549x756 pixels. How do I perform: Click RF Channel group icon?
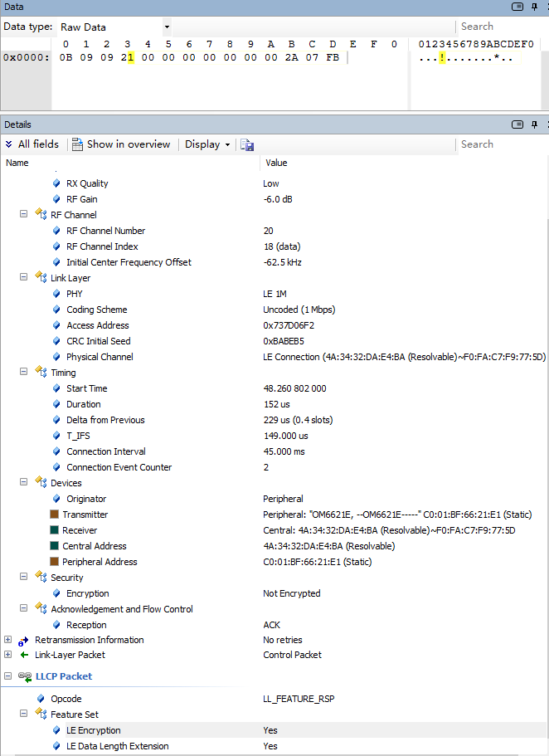[x=41, y=214]
